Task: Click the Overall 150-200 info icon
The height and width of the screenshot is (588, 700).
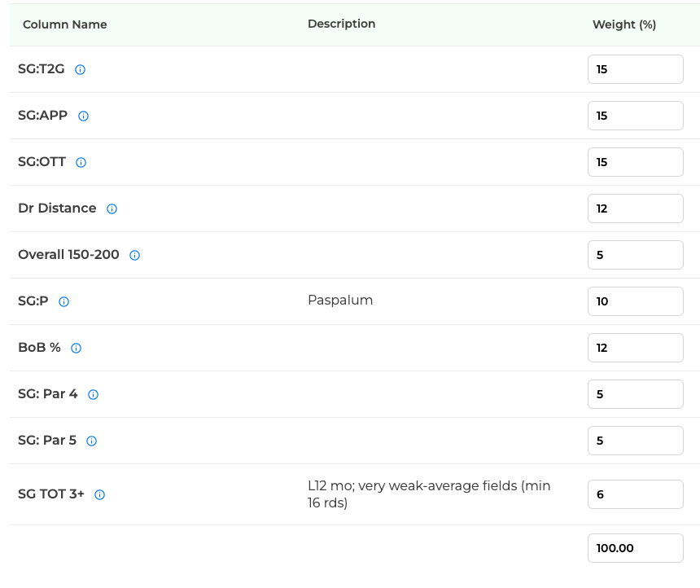Action: point(134,255)
